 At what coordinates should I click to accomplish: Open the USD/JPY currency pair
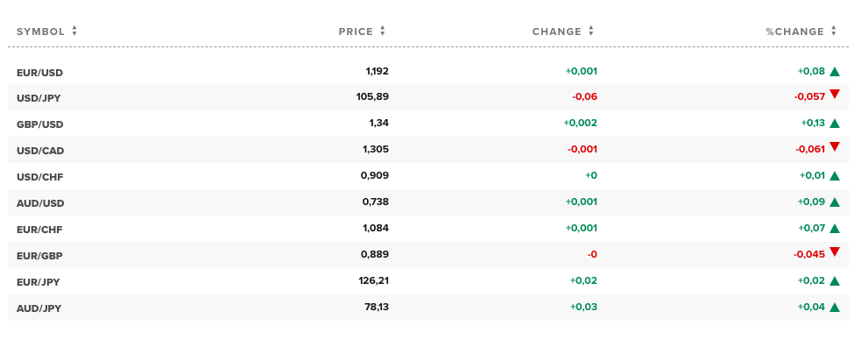pos(39,98)
